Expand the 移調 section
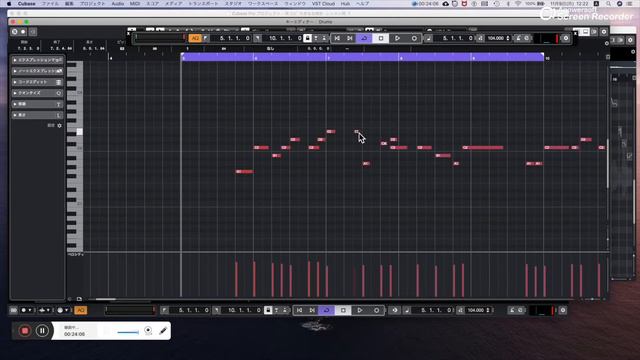This screenshot has height=360, width=640. (x=38, y=104)
